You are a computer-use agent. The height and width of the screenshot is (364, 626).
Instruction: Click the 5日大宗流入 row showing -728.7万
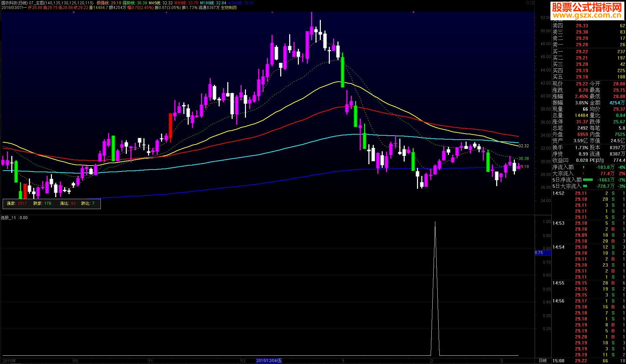[x=589, y=186]
